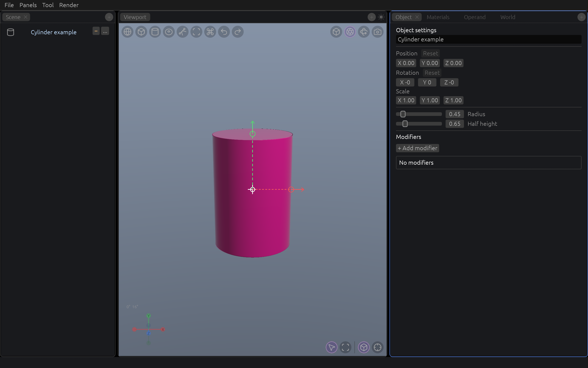Click the 3D rotate orbit icon
Screen dimensions: 588x368
(x=364, y=32)
